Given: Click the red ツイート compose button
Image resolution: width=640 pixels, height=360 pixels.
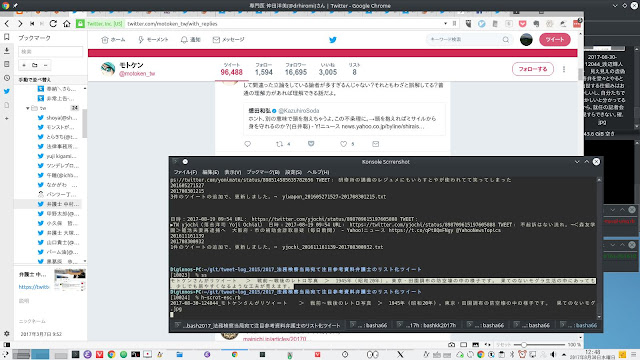Looking at the screenshot, I should click(555, 40).
